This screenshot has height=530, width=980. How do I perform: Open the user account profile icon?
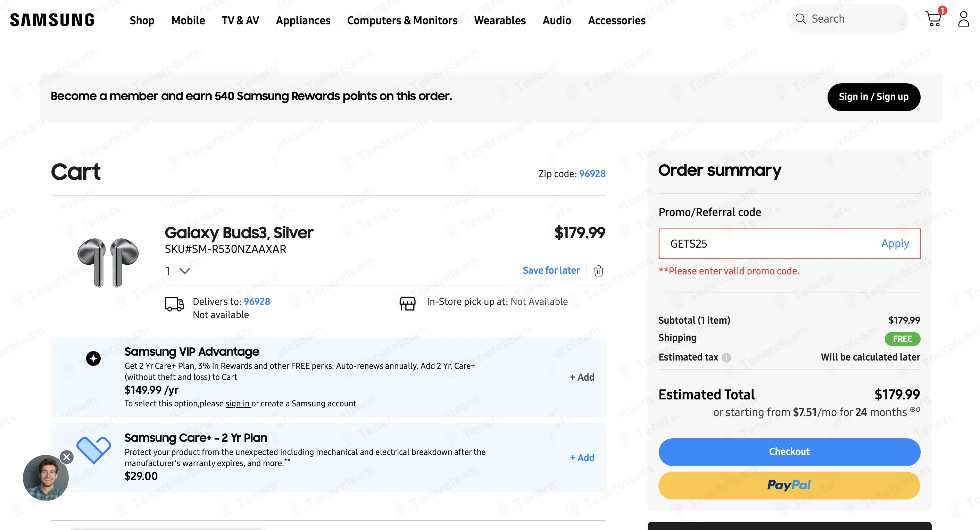963,19
